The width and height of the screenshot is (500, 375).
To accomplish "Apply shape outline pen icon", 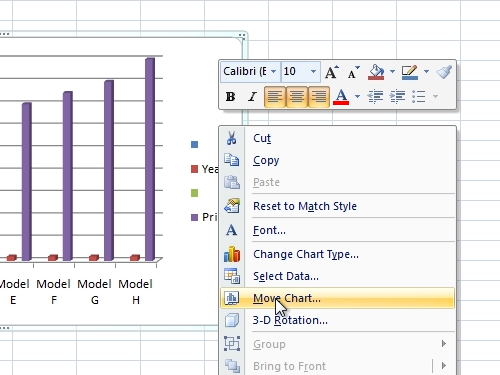I will [410, 72].
